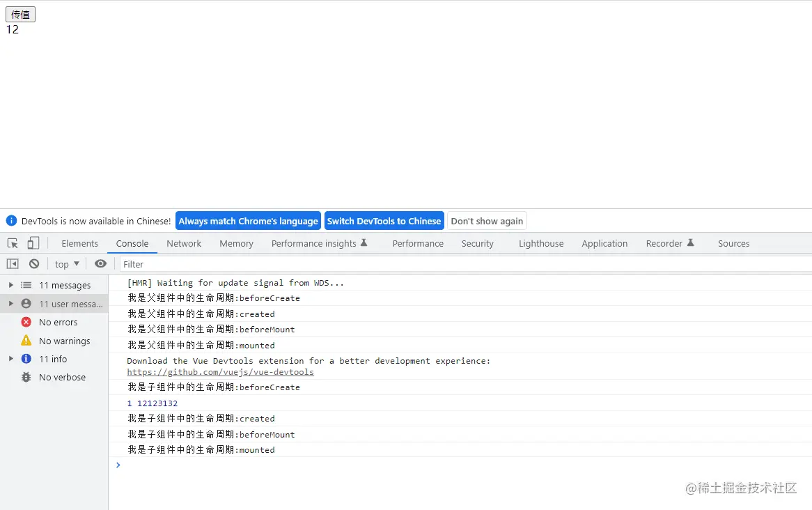The image size is (812, 510).
Task: Click Always match Chrome's language button
Action: coord(248,221)
